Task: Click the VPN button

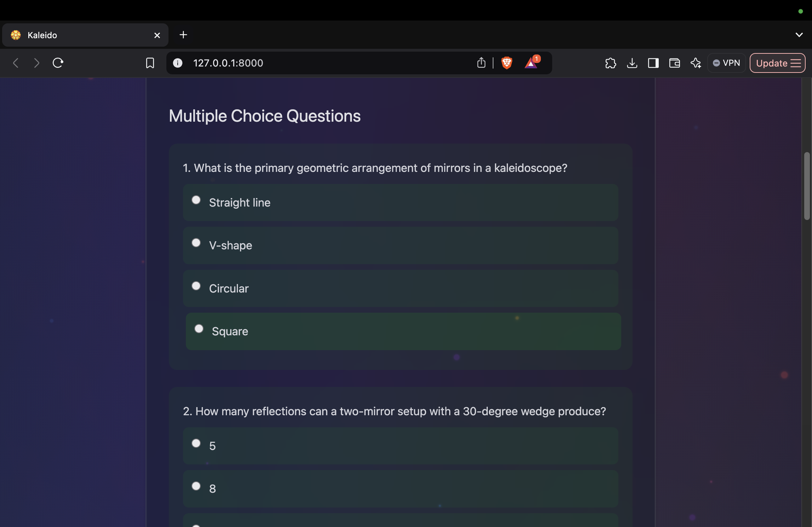Action: click(x=726, y=63)
